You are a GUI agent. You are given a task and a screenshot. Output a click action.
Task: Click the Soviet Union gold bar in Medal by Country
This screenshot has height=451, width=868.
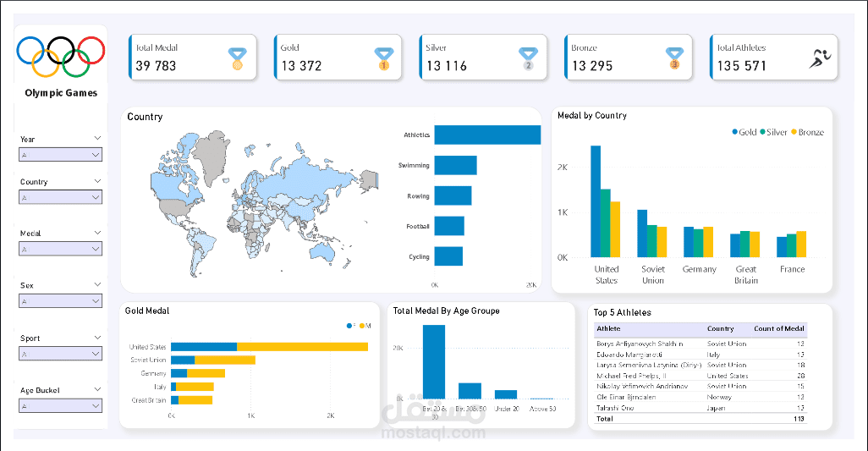[x=642, y=234]
